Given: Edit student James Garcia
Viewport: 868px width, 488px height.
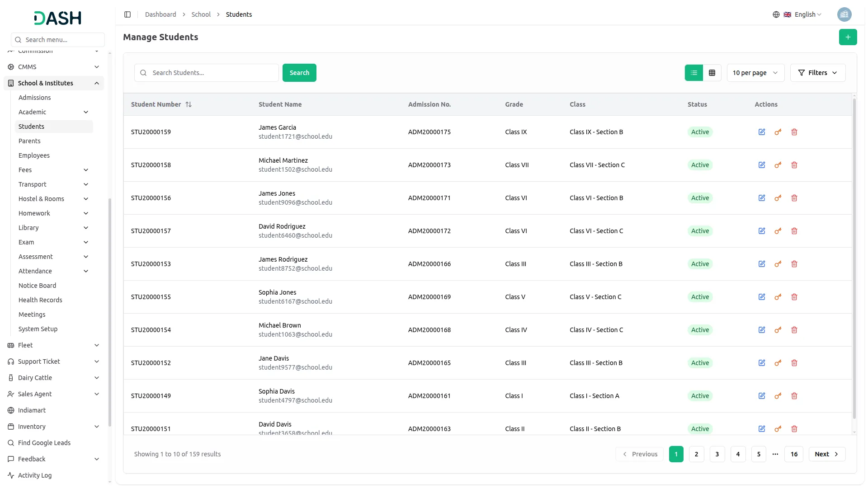Looking at the screenshot, I should [x=762, y=132].
